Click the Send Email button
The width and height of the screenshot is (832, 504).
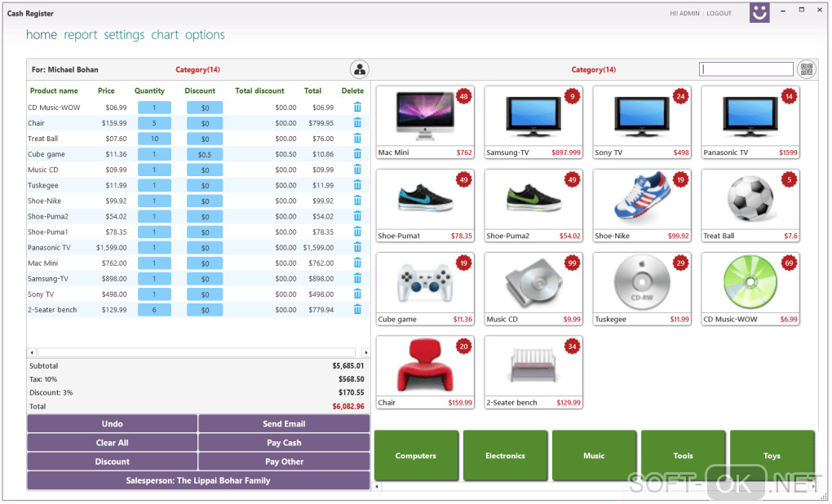tap(284, 424)
